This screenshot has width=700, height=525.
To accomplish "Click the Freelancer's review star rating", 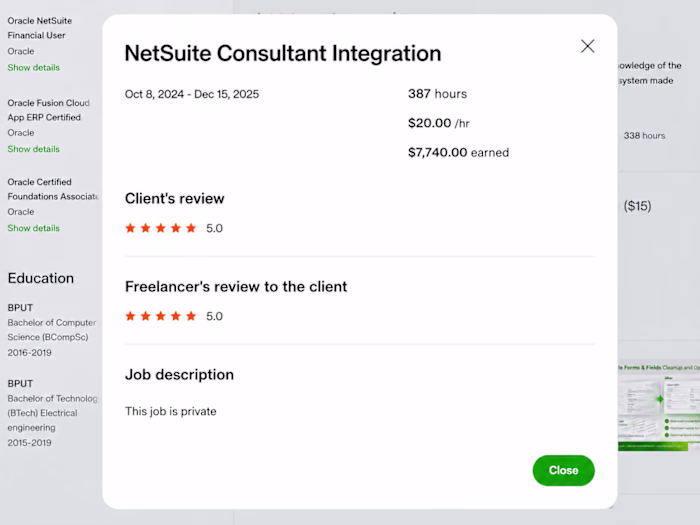I will click(x=161, y=316).
